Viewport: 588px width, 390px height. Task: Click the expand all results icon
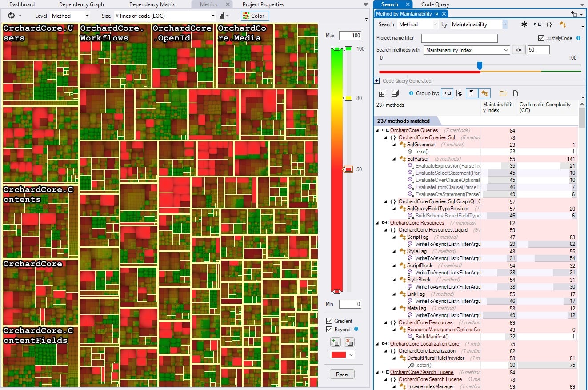[382, 93]
